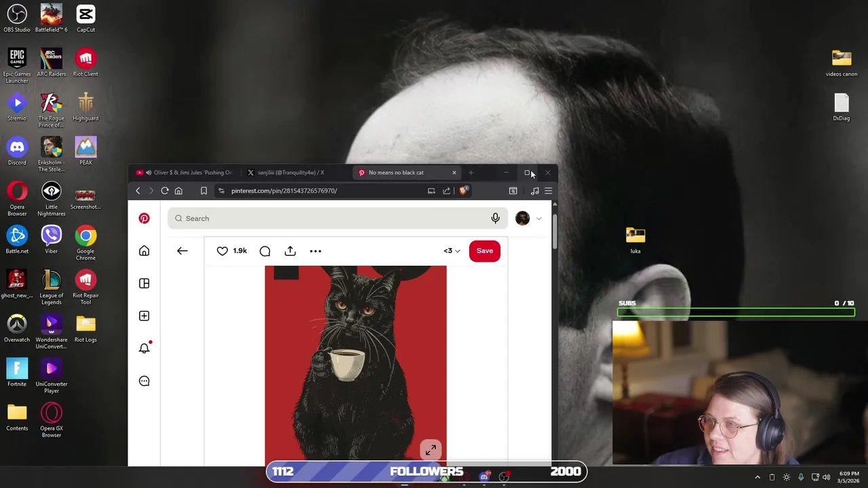Open Opera Browser desktop shortcut

pos(17,198)
